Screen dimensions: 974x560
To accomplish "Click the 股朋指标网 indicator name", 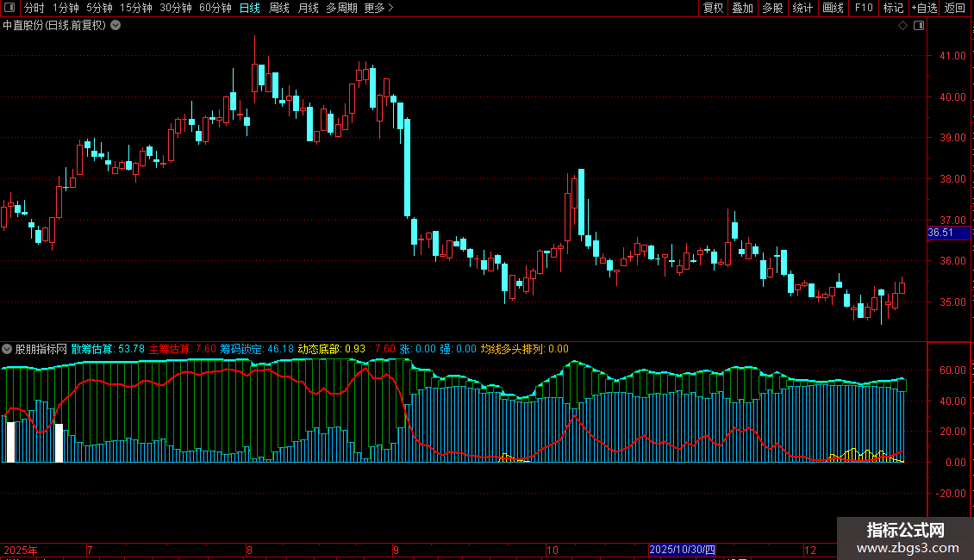I will tap(41, 349).
